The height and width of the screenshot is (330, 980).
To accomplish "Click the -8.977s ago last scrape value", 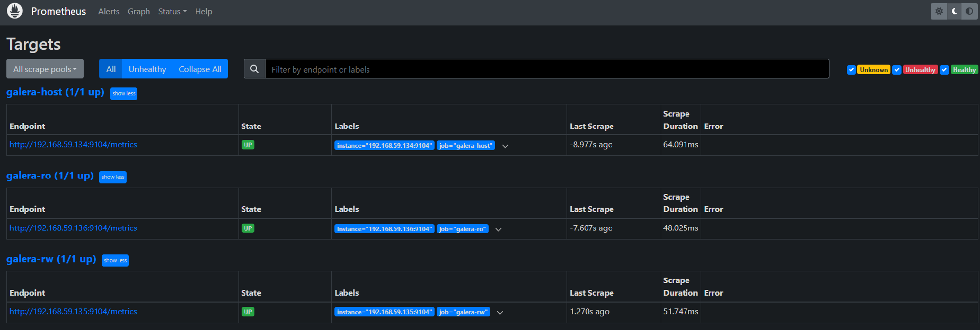I will [591, 145].
